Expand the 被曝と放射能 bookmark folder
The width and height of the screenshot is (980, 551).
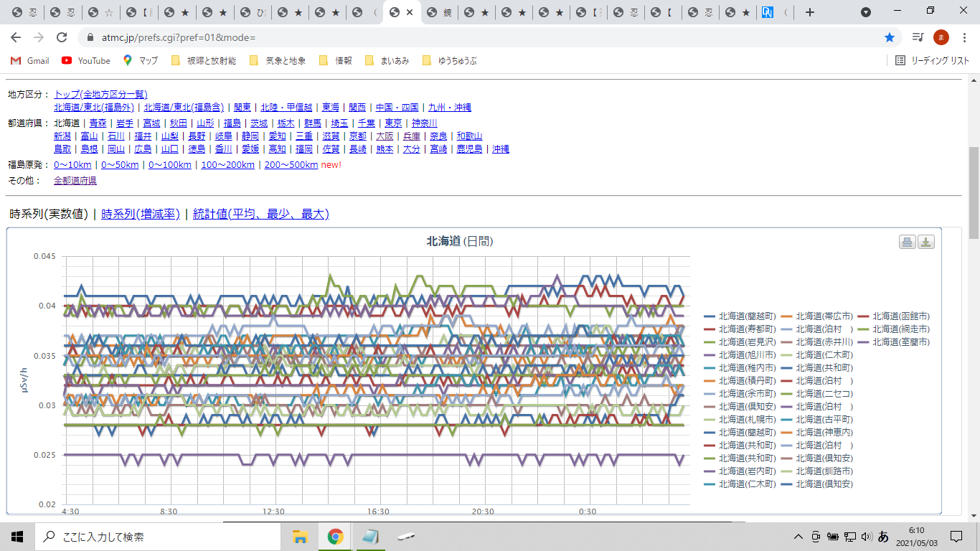[x=203, y=61]
